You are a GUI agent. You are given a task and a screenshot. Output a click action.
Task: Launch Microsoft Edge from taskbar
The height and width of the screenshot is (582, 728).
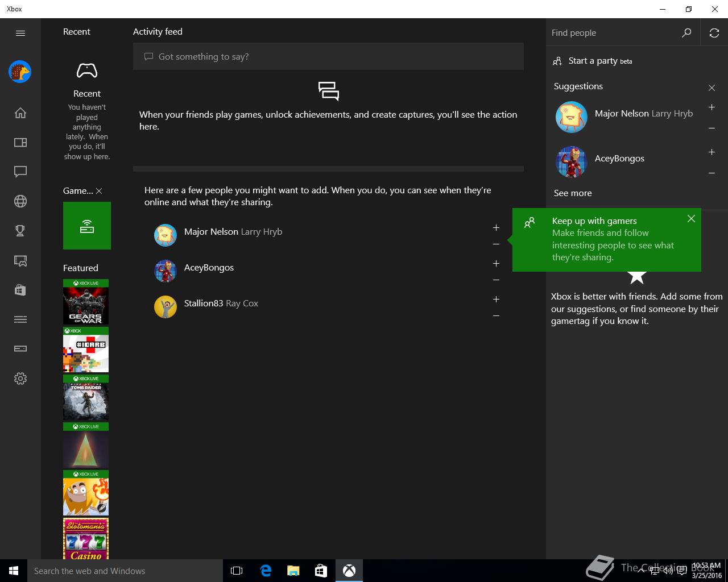[265, 571]
